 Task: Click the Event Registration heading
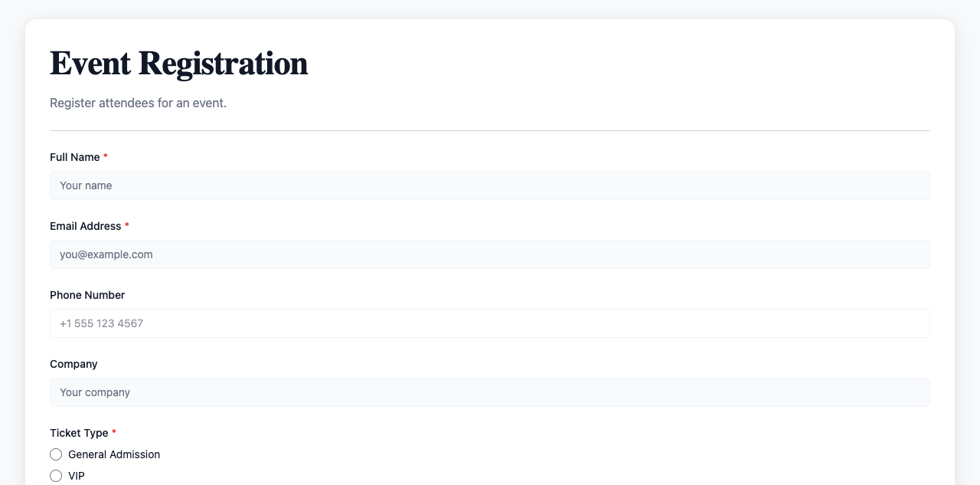coord(178,63)
